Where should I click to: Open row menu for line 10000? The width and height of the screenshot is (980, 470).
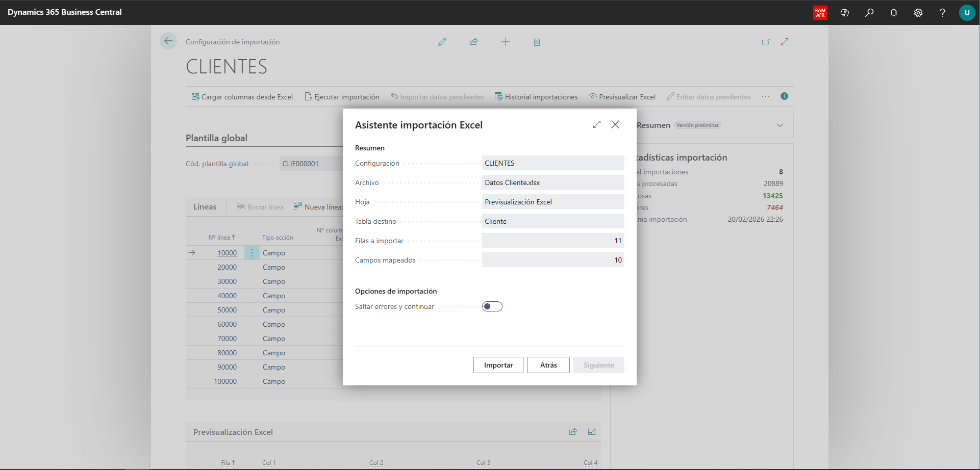tap(252, 253)
